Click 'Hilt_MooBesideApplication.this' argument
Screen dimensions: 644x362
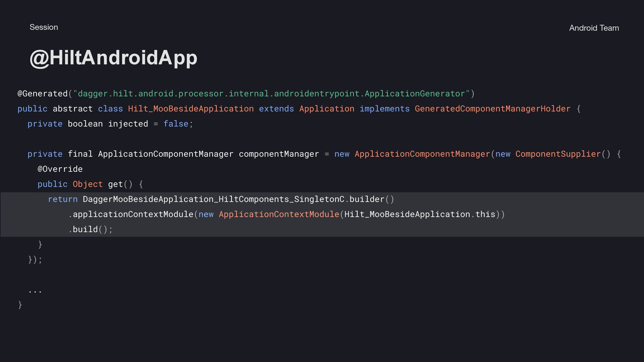pyautogui.click(x=420, y=215)
